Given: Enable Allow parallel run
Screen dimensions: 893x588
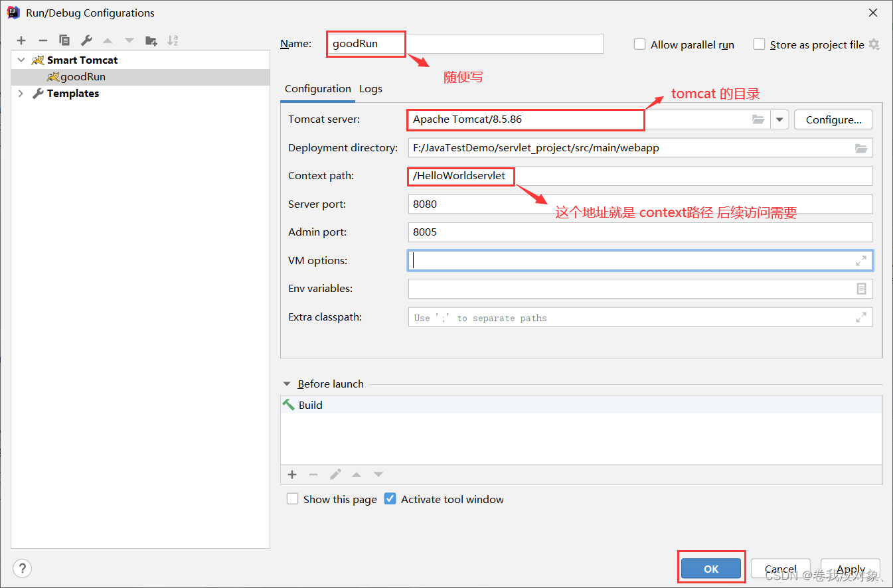Looking at the screenshot, I should coord(640,44).
